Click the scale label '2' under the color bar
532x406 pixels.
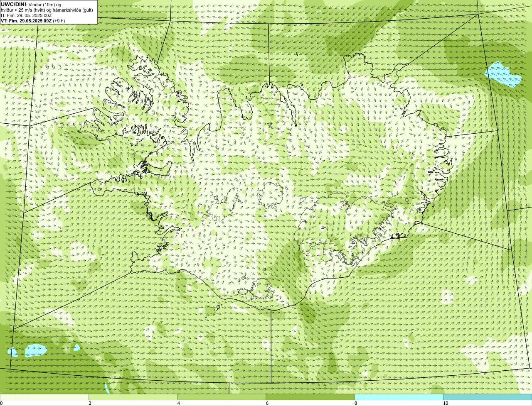tap(90, 403)
